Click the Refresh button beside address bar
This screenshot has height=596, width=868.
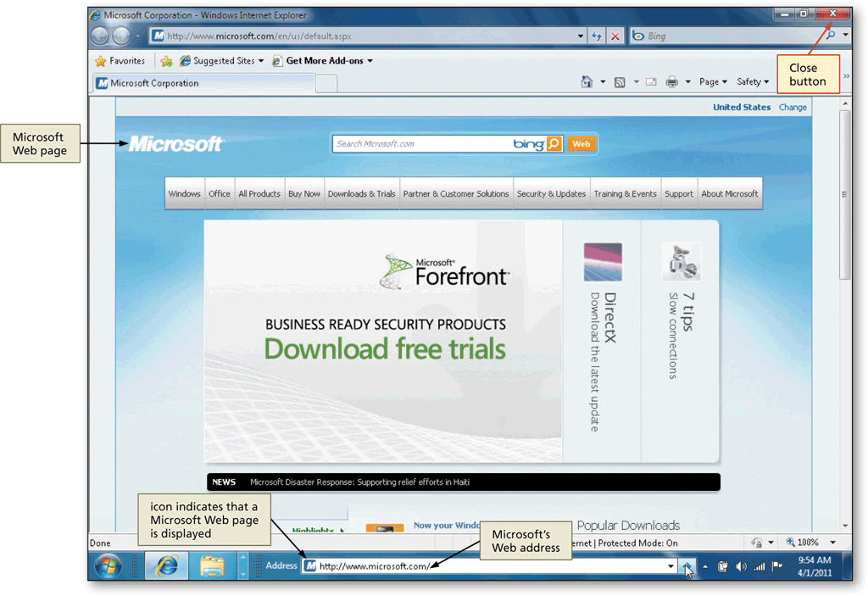tap(597, 36)
